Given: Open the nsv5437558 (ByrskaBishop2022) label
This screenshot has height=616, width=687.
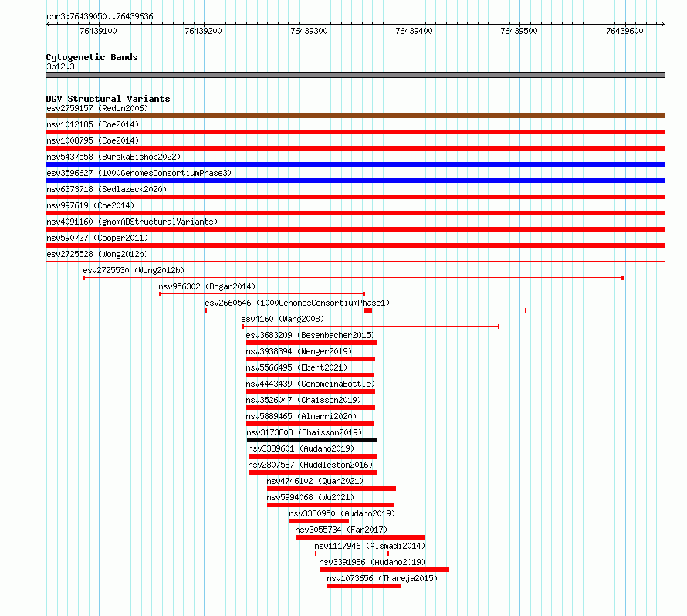Looking at the screenshot, I should (x=113, y=157).
